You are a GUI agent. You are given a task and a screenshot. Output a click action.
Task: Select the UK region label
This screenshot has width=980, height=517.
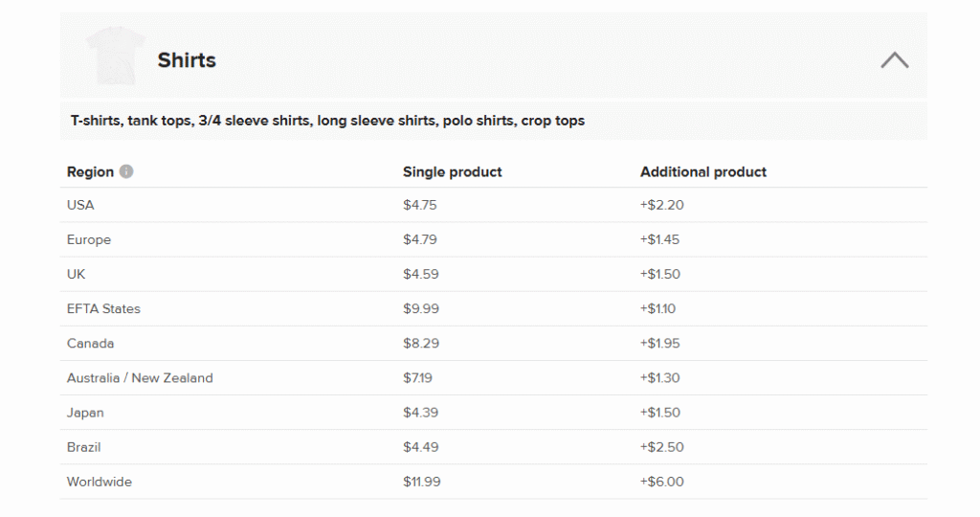[77, 274]
